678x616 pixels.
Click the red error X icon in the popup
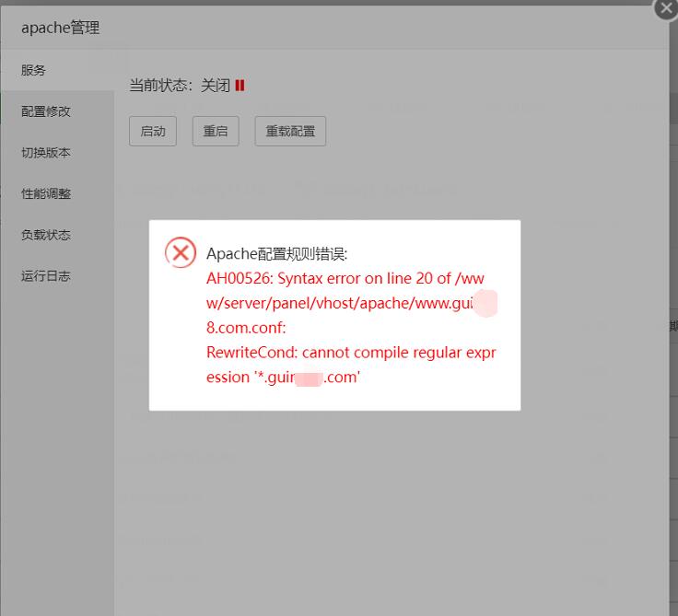(181, 252)
